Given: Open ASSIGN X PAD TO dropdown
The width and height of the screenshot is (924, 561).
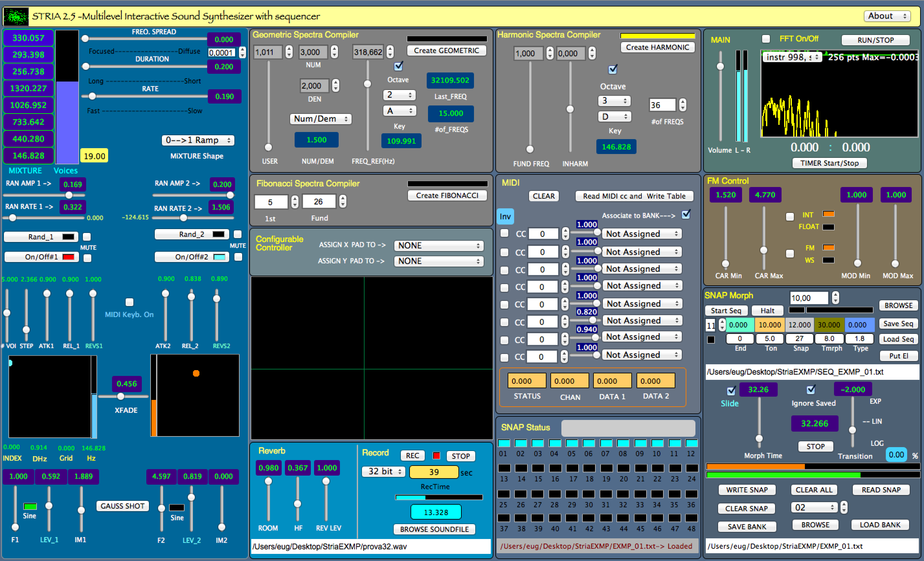Looking at the screenshot, I should point(438,246).
